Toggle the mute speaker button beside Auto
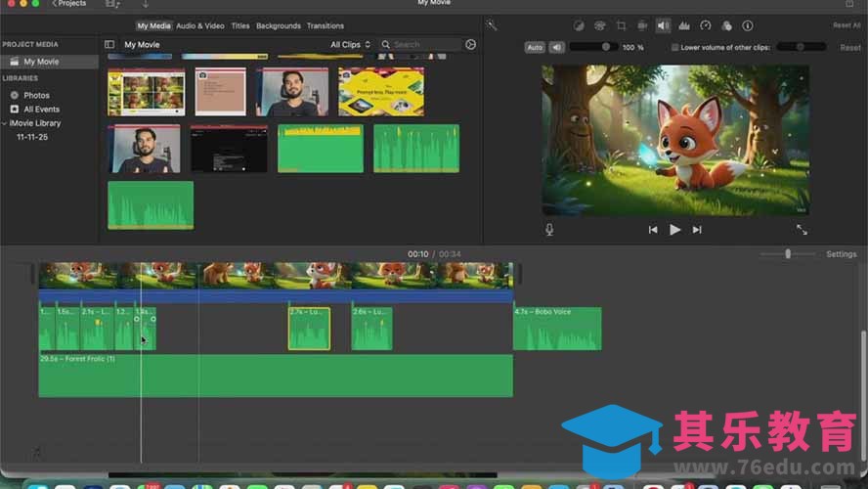Image resolution: width=868 pixels, height=489 pixels. 557,47
